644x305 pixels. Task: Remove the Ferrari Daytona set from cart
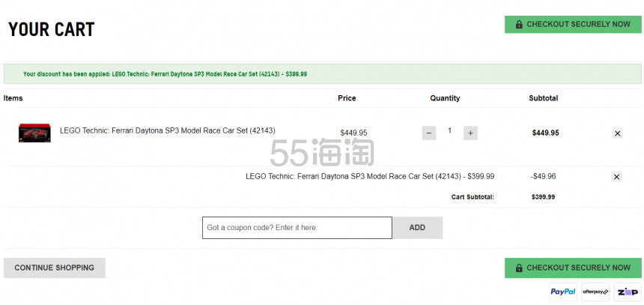tap(617, 133)
